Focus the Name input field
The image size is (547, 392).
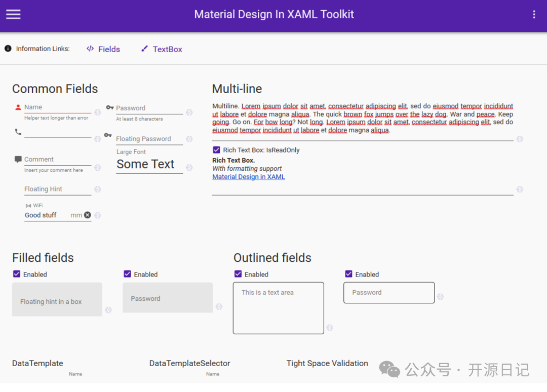click(58, 107)
